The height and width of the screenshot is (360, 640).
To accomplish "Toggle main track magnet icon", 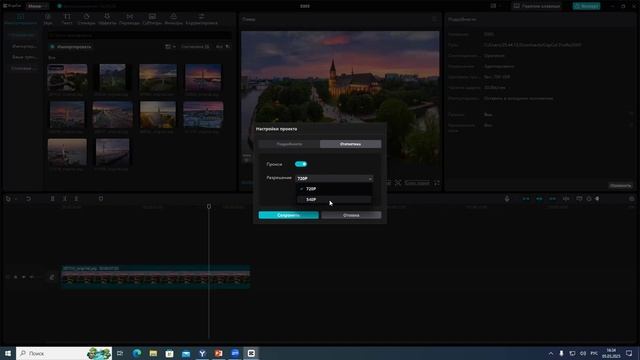I will tap(526, 199).
